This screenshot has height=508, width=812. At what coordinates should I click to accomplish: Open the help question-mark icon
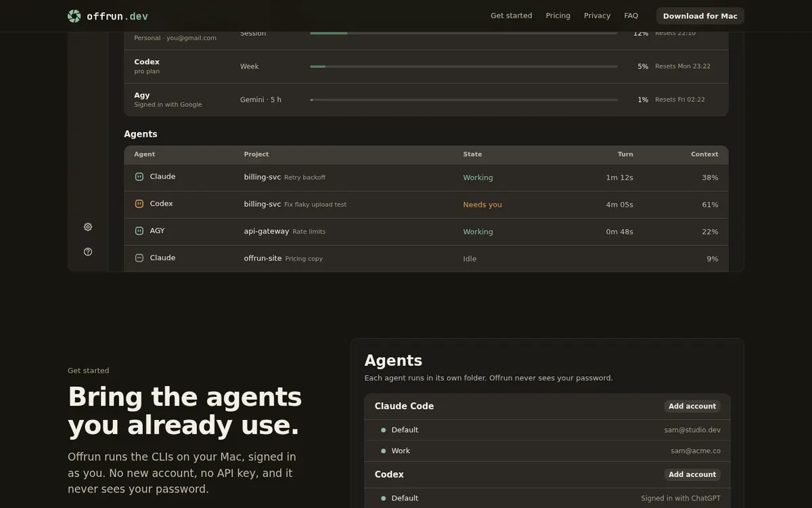coord(88,251)
